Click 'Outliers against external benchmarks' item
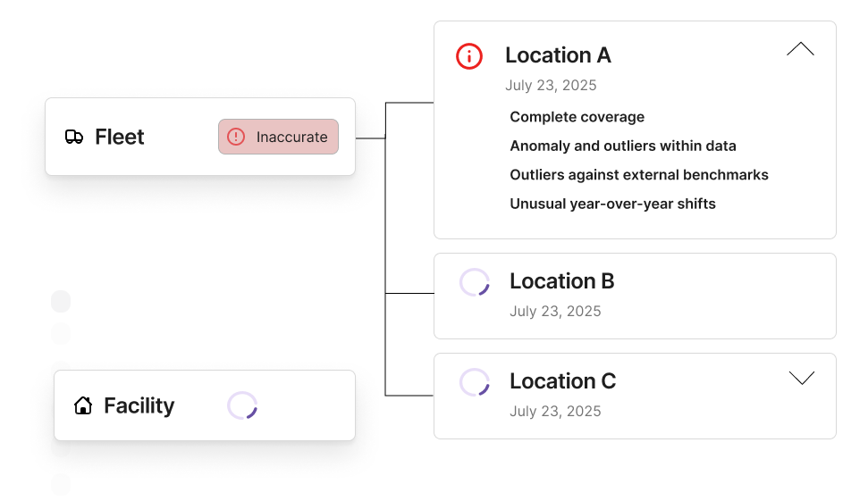The height and width of the screenshot is (501, 868). point(638,175)
